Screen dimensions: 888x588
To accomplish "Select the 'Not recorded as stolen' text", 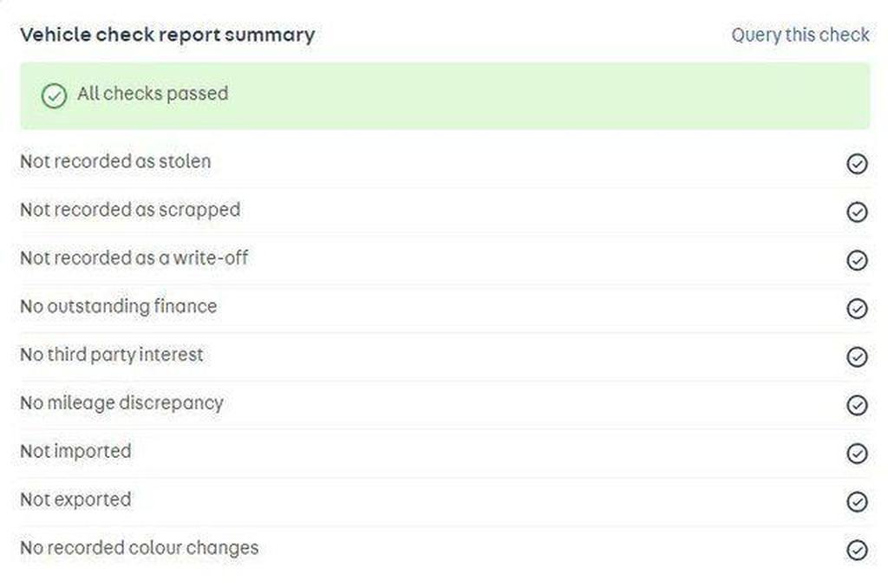I will [115, 161].
